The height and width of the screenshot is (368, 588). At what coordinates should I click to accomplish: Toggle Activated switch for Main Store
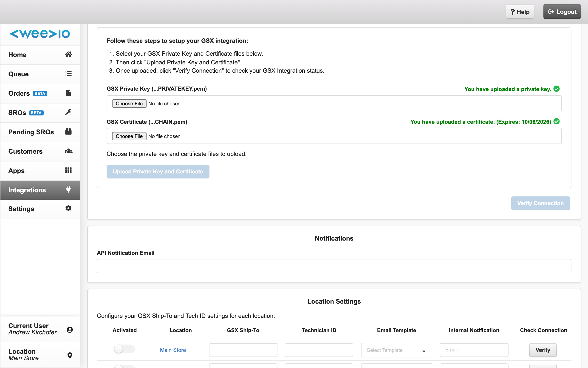click(124, 349)
